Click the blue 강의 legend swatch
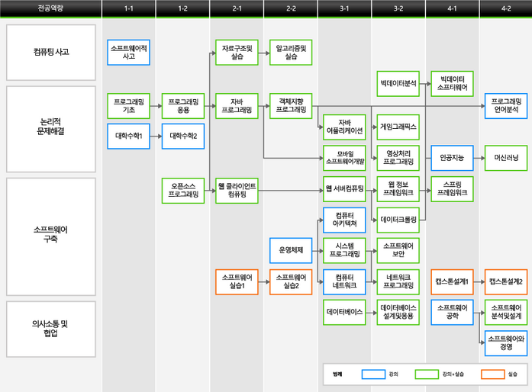Screen dimensions: 532x392 click(x=372, y=374)
